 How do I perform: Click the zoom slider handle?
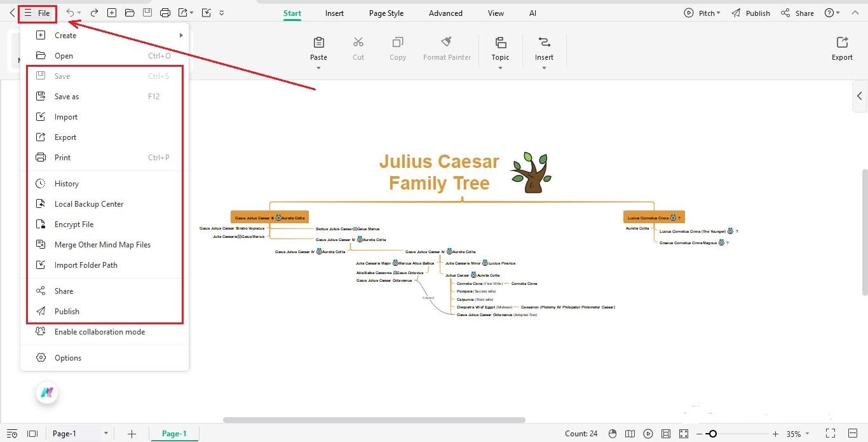click(x=712, y=434)
